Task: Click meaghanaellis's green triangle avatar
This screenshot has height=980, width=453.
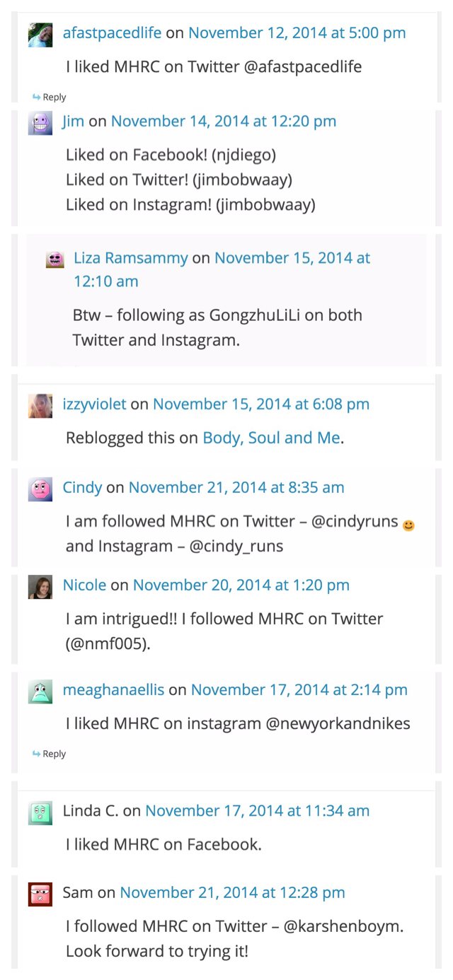Action: 40,692
